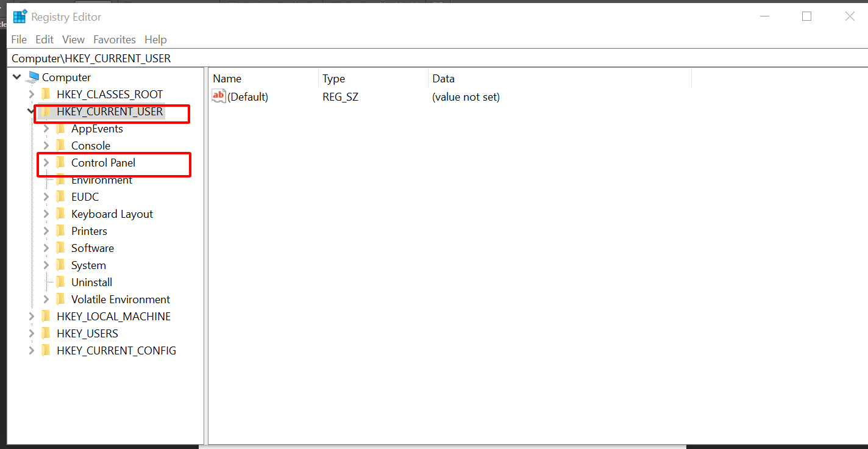Expand the Software key chevron

(46, 248)
